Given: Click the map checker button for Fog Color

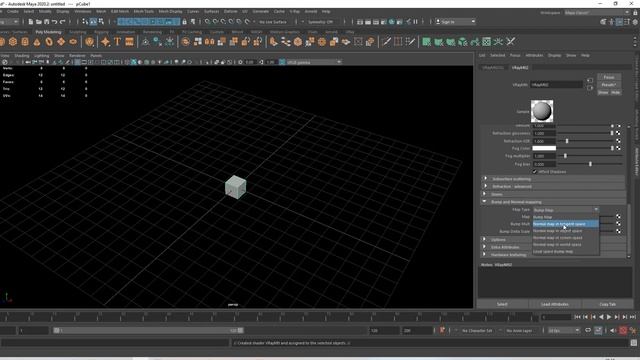Looking at the screenshot, I should pyautogui.click(x=618, y=148).
